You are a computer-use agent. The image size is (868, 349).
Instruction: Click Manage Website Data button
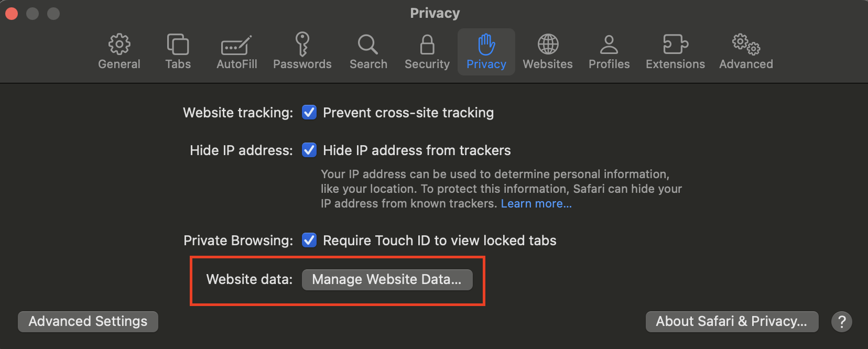click(387, 279)
